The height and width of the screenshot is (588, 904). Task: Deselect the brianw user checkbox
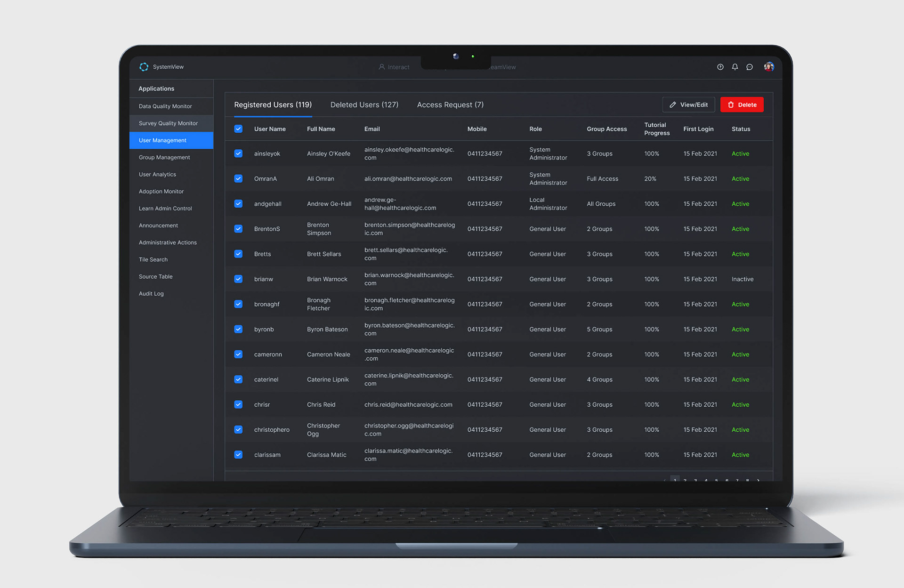pyautogui.click(x=238, y=279)
